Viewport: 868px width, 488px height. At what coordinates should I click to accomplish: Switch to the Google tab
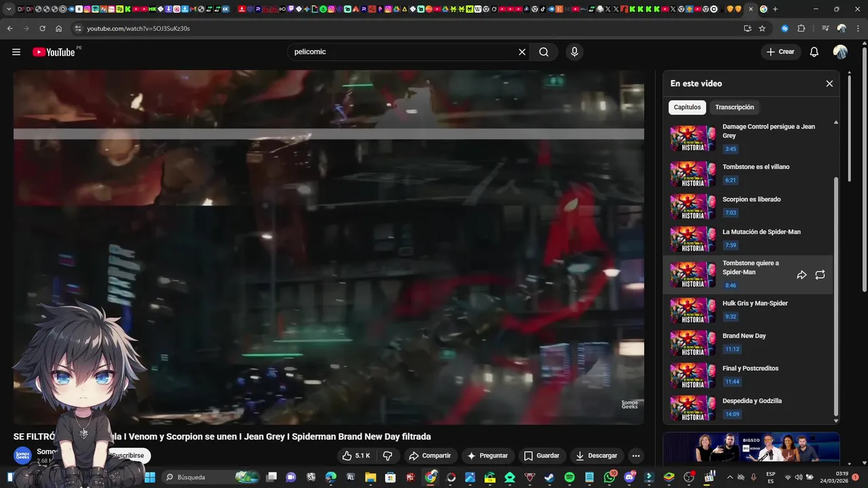click(764, 9)
